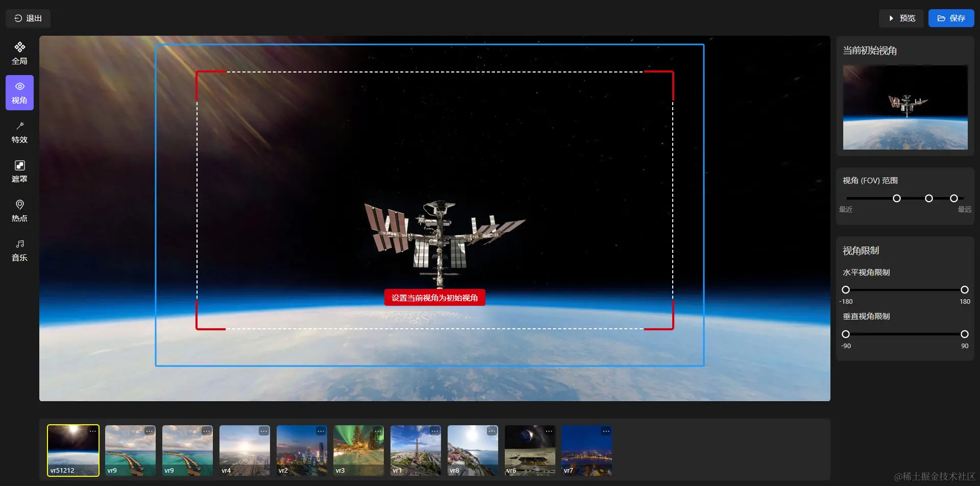Image resolution: width=980 pixels, height=486 pixels.
Task: Open the more menu on vr51212 thumbnail
Action: click(92, 431)
